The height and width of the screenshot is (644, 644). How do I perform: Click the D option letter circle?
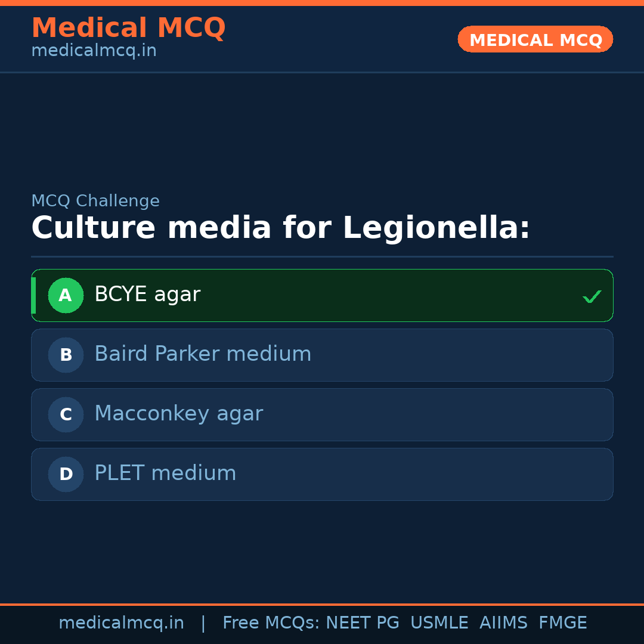click(x=66, y=474)
